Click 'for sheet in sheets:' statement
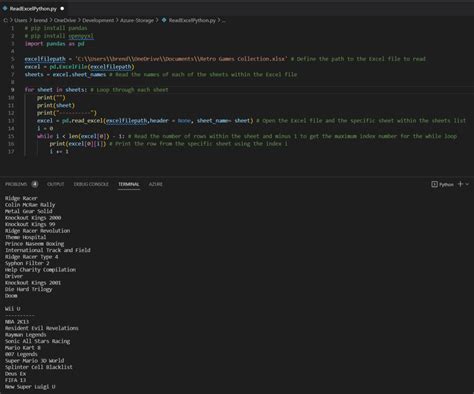Viewport: 474px width, 394px height. tap(56, 90)
